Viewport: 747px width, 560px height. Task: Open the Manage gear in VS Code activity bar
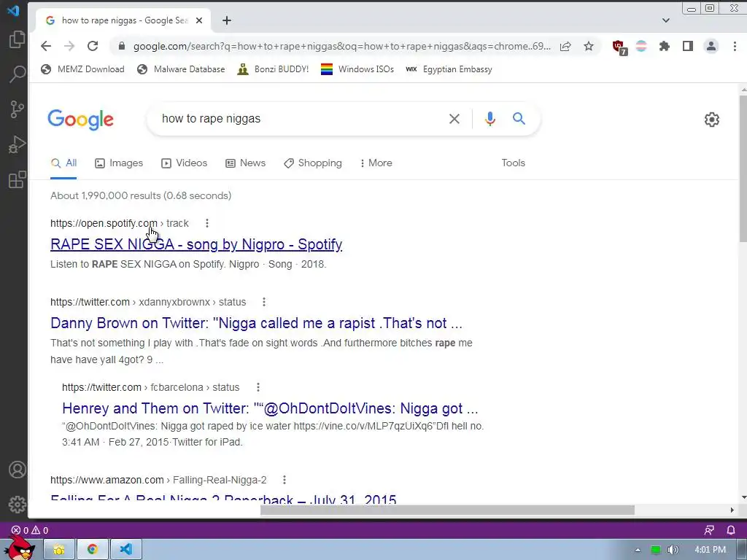(18, 505)
